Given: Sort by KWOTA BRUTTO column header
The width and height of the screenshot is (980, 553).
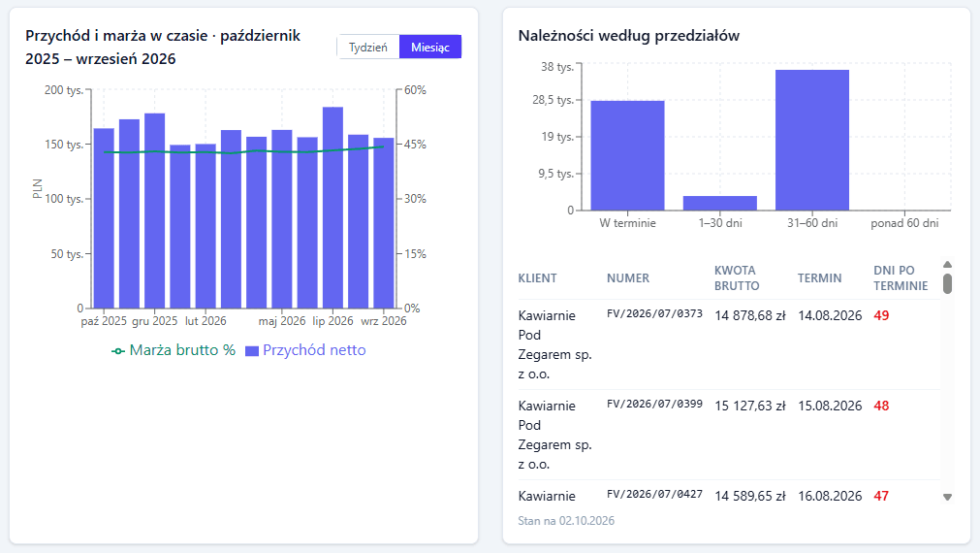Looking at the screenshot, I should coord(737,278).
